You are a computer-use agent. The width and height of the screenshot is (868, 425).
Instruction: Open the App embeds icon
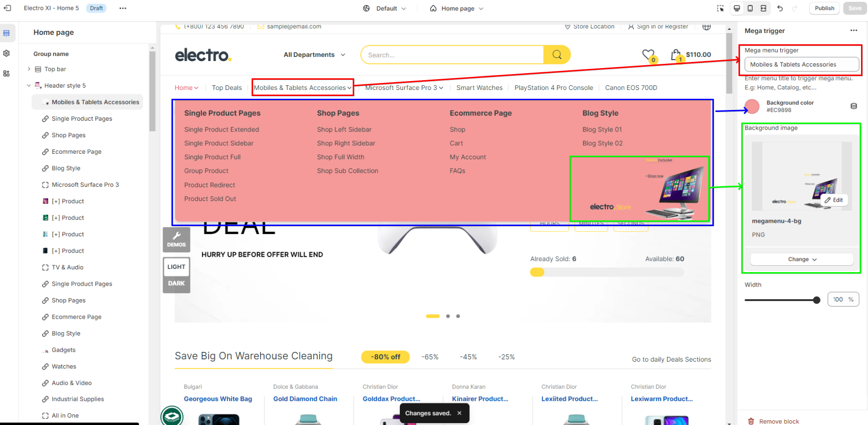7,74
